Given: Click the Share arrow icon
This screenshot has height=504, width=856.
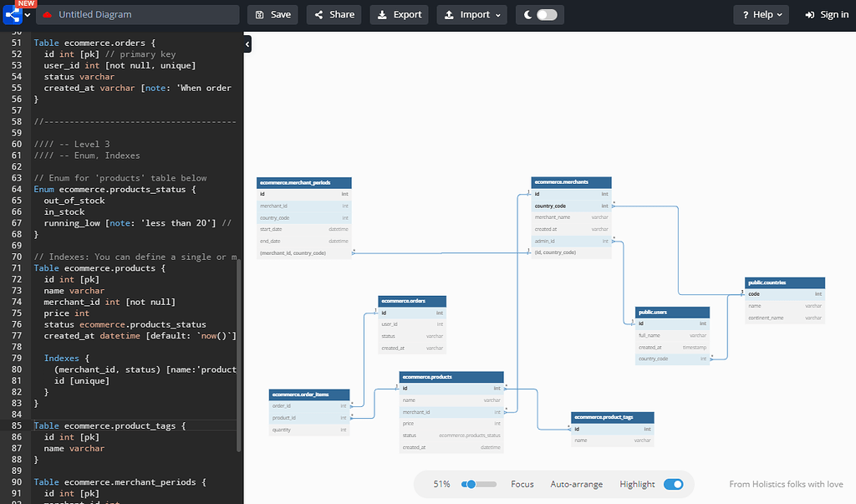Looking at the screenshot, I should pos(318,14).
